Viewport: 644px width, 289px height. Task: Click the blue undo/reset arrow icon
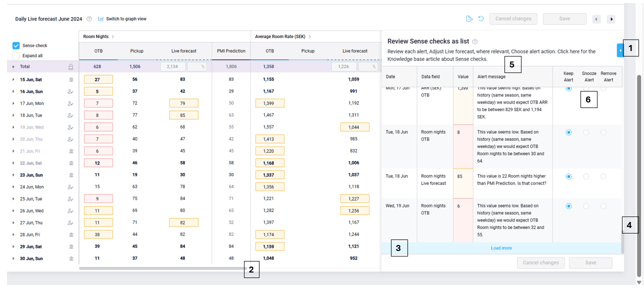pos(481,19)
